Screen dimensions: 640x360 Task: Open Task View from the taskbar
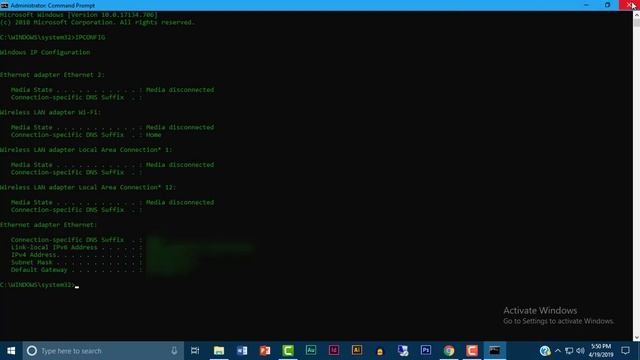(195, 351)
